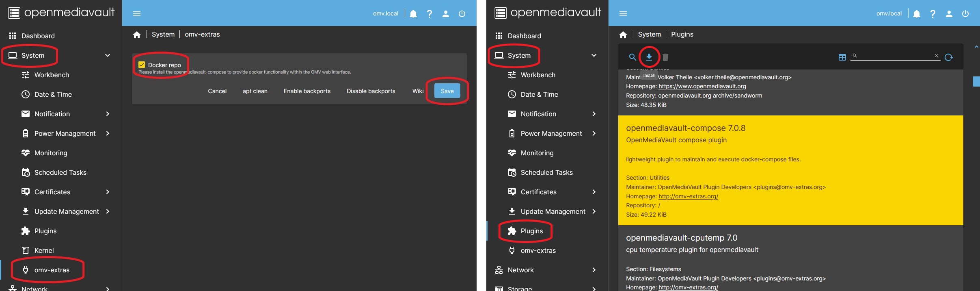The width and height of the screenshot is (980, 291).
Task: Click the apt clean button
Action: [255, 91]
